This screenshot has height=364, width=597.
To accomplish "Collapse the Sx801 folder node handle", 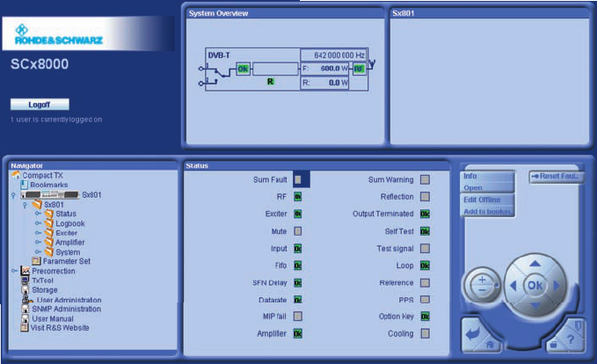I will point(25,205).
